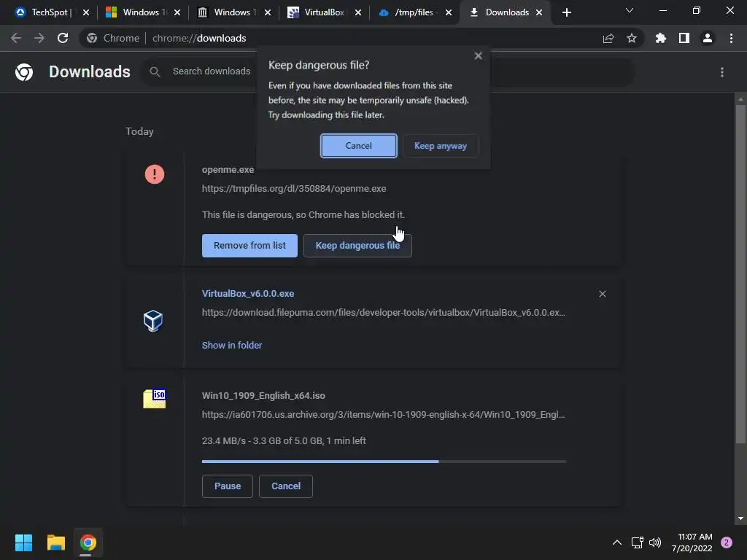Click Keep dangerous file button
Screen dimensions: 747x560
pyautogui.click(x=357, y=246)
